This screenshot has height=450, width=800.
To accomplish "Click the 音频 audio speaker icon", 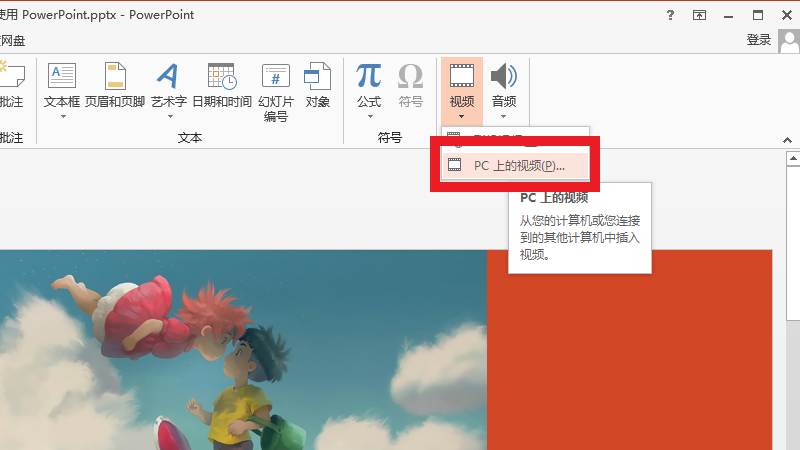I will pyautogui.click(x=503, y=76).
